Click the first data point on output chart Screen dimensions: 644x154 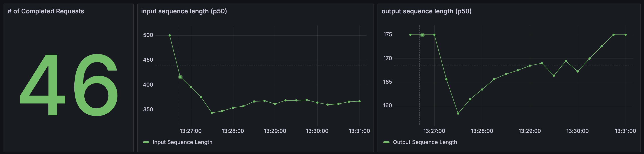(410, 35)
